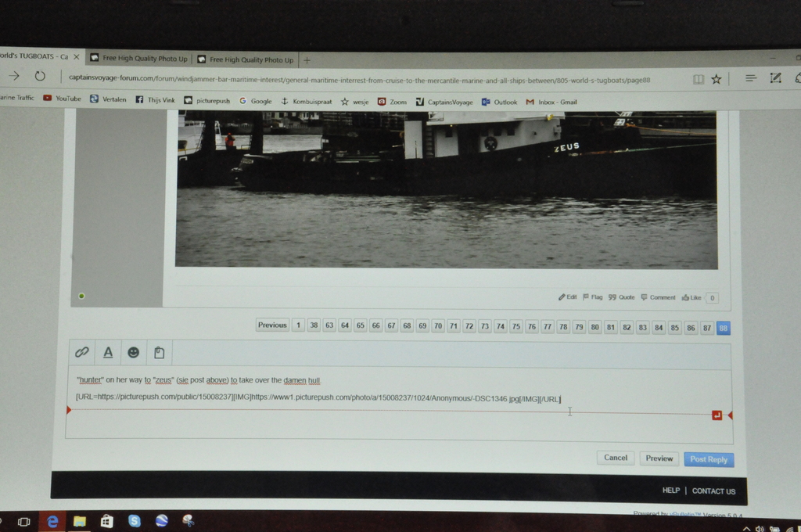
Task: Click current page 88
Action: (723, 328)
